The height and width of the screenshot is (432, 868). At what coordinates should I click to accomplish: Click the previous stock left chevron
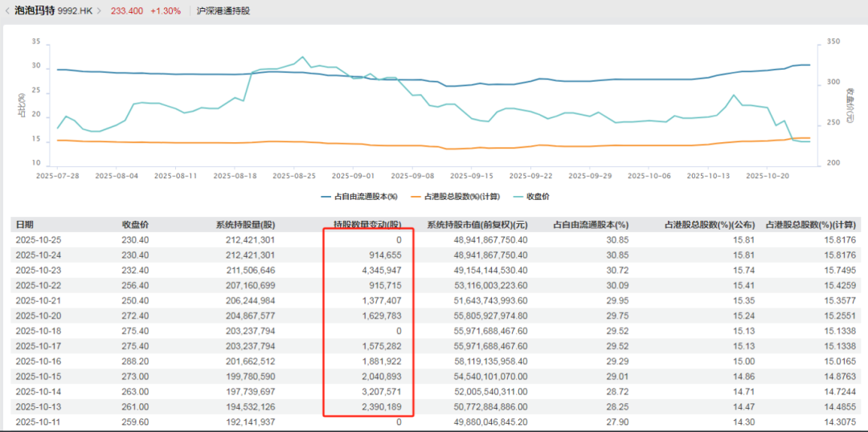(x=6, y=11)
